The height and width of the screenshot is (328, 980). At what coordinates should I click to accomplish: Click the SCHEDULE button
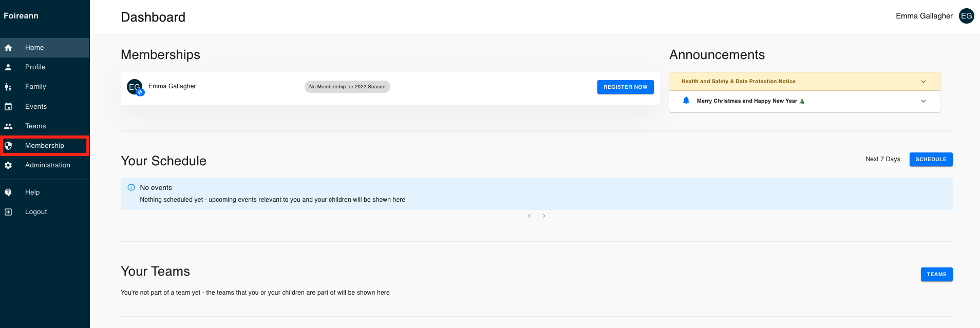[931, 160]
